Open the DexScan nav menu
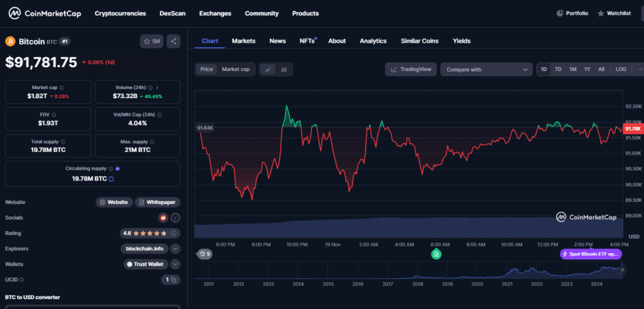Viewport: 644px width, 309px height. pos(172,14)
